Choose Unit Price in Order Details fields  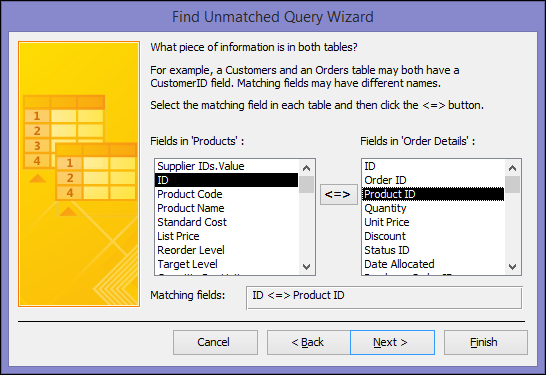(x=433, y=222)
